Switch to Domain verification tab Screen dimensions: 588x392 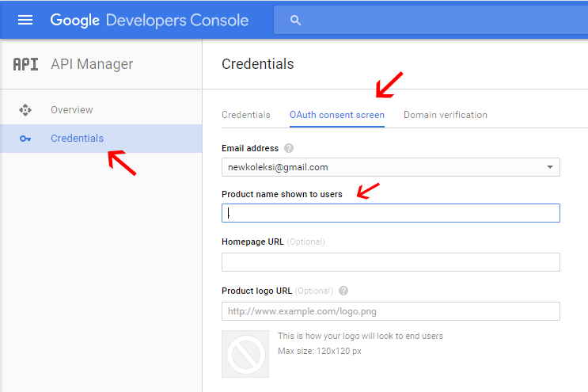[445, 115]
